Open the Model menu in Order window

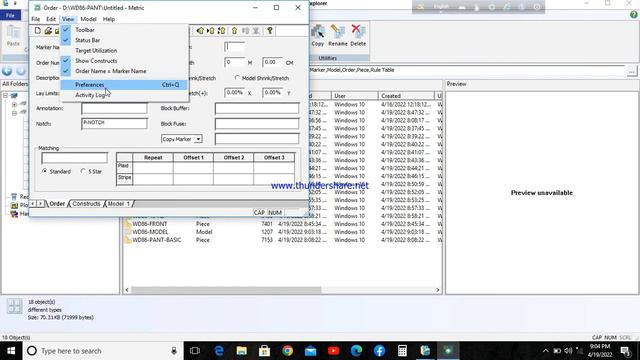pyautogui.click(x=88, y=19)
